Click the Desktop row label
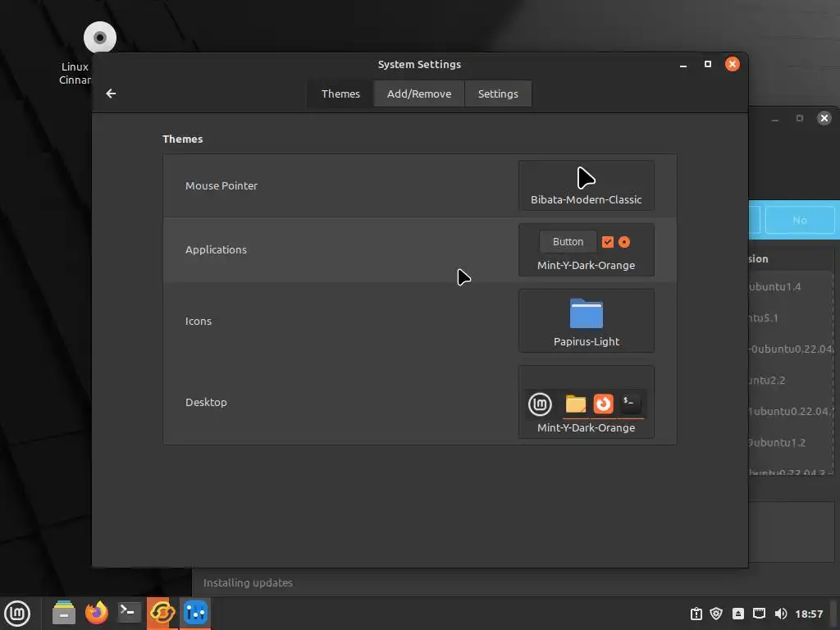 coord(206,402)
